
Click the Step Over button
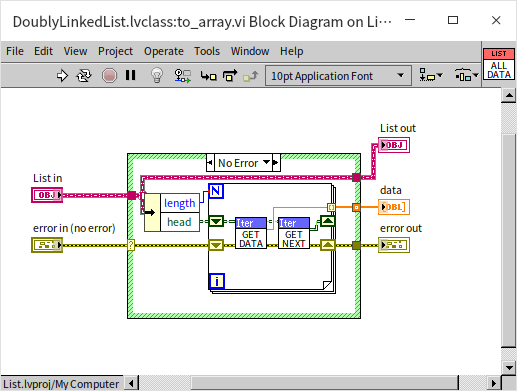point(230,76)
